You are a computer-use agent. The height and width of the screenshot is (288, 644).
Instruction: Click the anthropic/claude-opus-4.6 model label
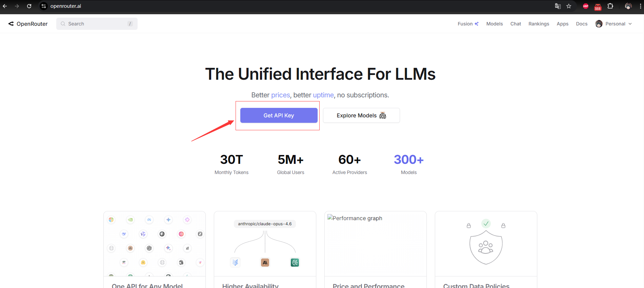pyautogui.click(x=265, y=224)
